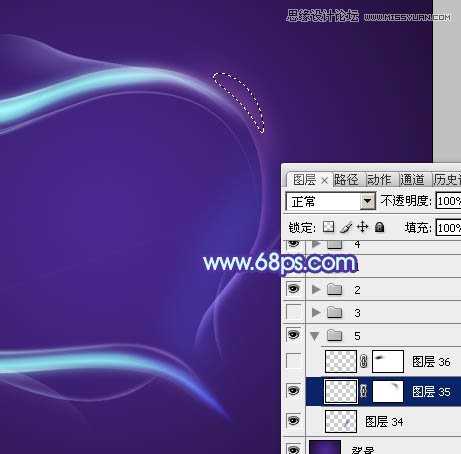Image resolution: width=461 pixels, height=454 pixels.
Task: Click lock all padlock icon
Action: pyautogui.click(x=379, y=227)
